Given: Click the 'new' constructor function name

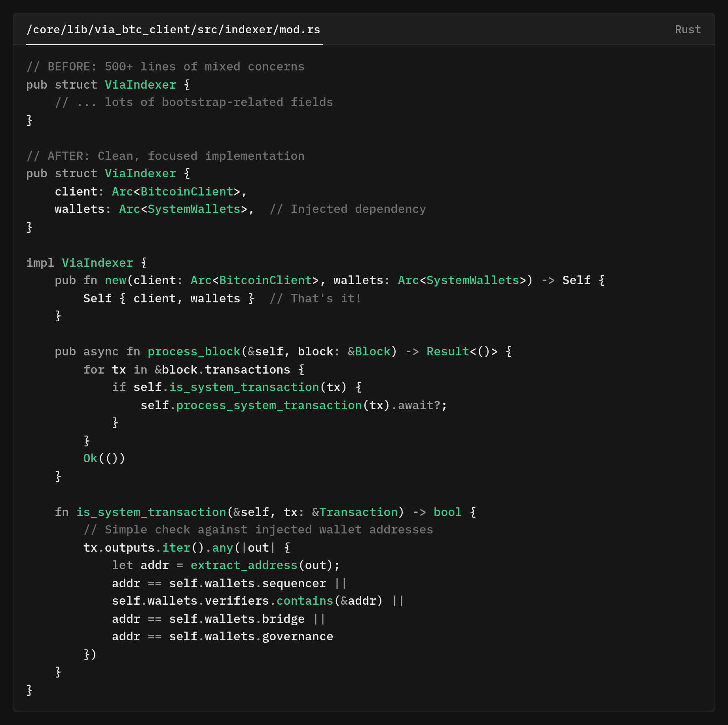Looking at the screenshot, I should [115, 280].
